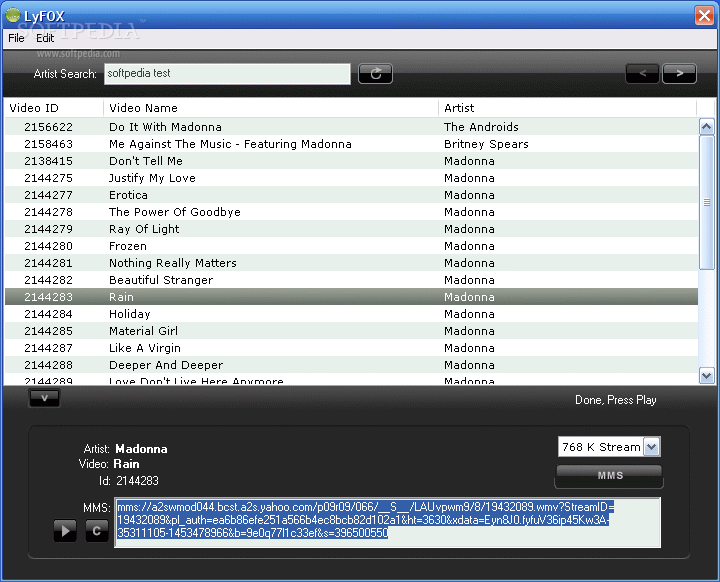Click the scrollbar up arrow

tap(706, 126)
